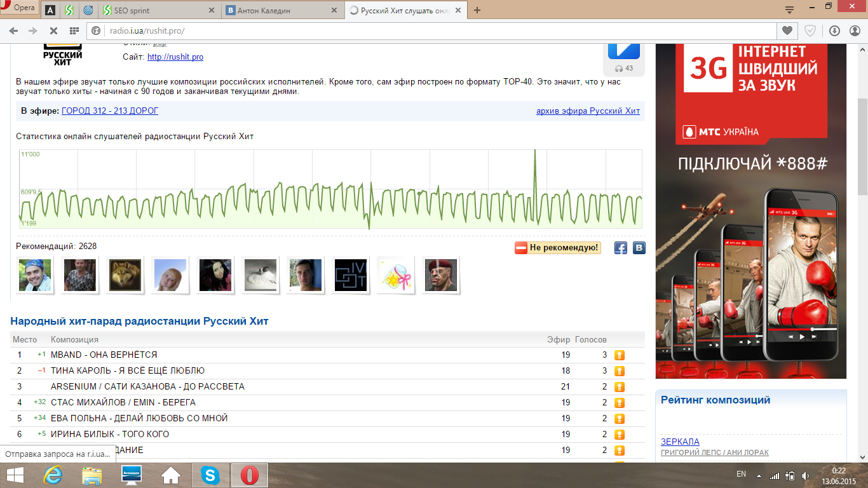The width and height of the screenshot is (868, 488).
Task: Vote up MBAND - ОНА ВЕРНЁТСЯ
Action: click(x=620, y=355)
